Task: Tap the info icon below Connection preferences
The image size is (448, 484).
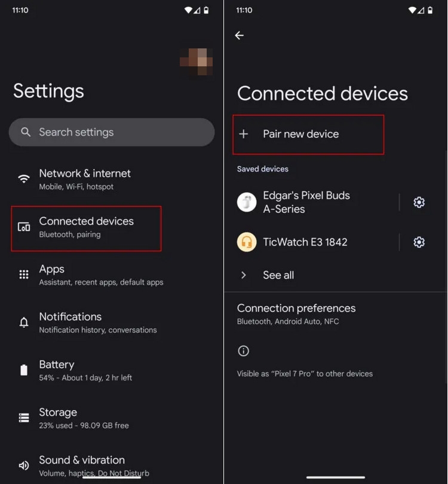Action: (243, 351)
